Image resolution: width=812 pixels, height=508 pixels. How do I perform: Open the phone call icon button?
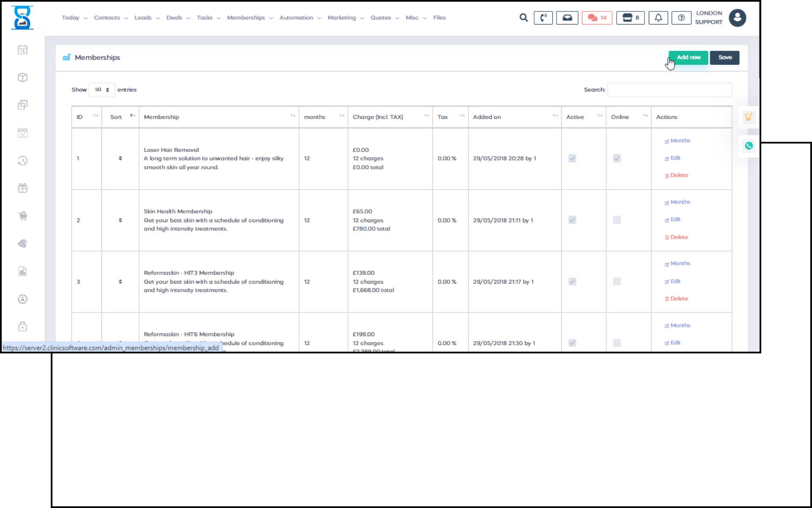(x=543, y=18)
